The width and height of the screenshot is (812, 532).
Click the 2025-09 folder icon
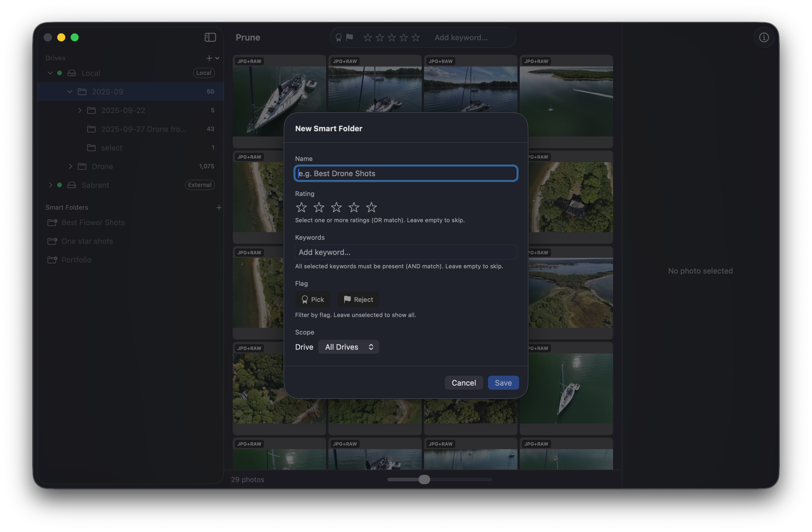[x=82, y=92]
